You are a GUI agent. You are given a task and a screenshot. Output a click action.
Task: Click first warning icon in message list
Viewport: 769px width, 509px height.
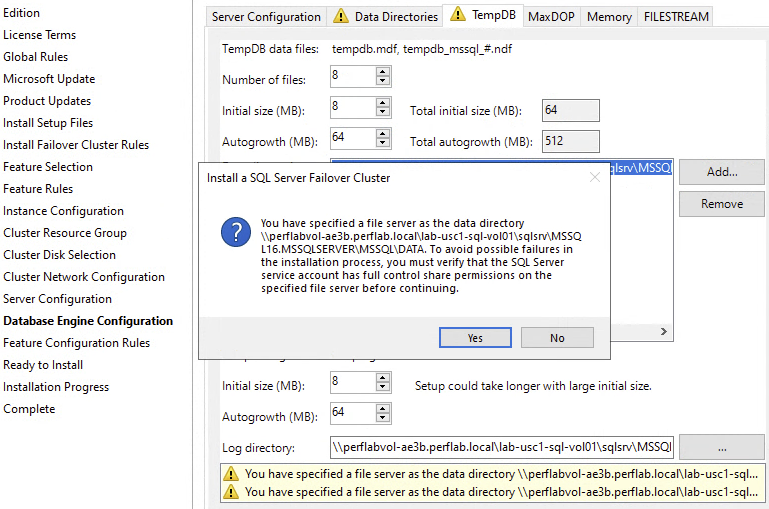(232, 474)
